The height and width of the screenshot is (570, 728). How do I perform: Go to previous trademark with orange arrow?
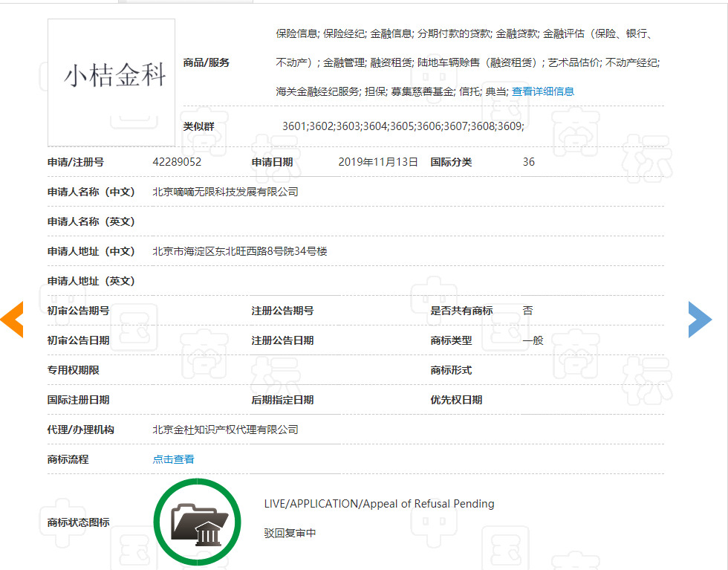[x=12, y=319]
